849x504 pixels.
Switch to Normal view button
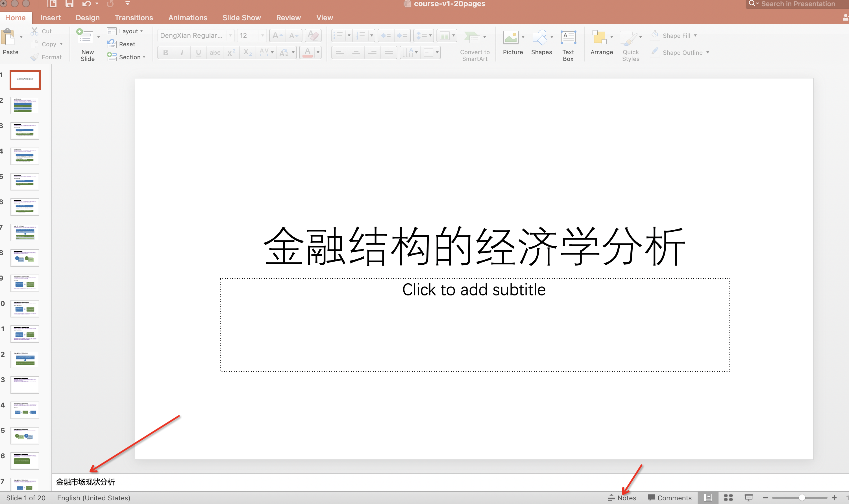(708, 498)
